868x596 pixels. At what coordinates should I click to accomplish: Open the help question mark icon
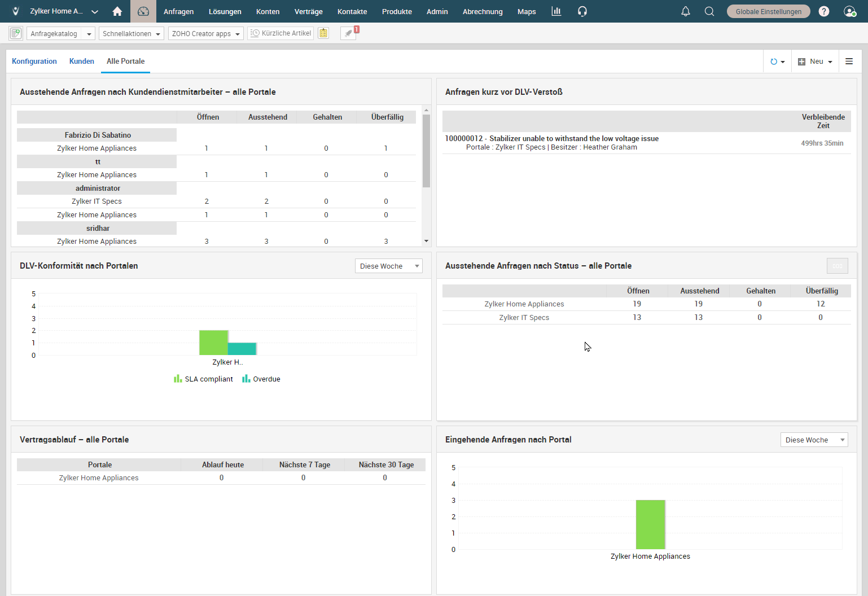tap(824, 11)
